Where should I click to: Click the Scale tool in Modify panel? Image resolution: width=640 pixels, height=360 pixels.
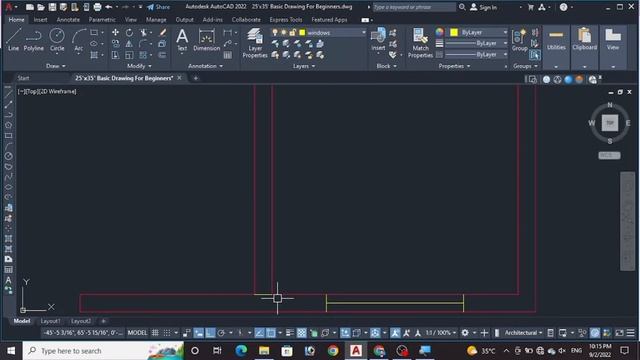pos(129,55)
